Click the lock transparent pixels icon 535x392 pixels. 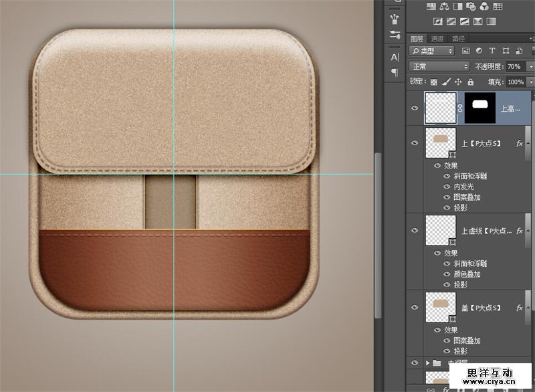tap(433, 82)
